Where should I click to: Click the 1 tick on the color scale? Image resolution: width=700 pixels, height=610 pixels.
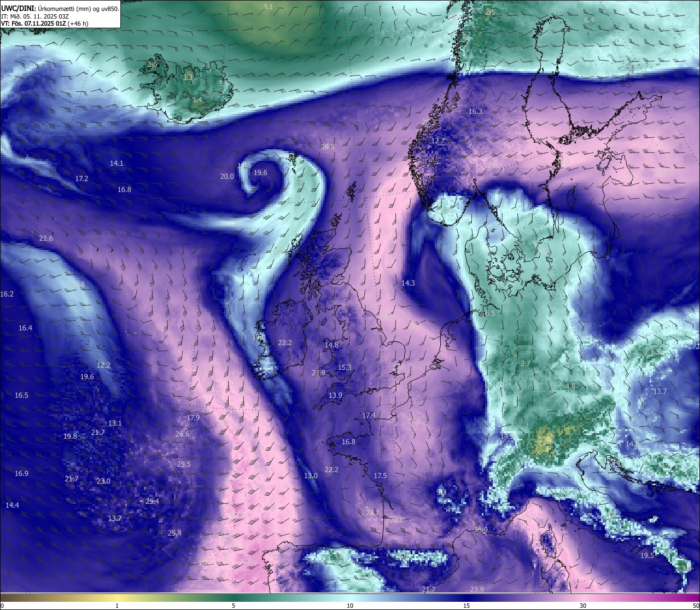point(117,606)
